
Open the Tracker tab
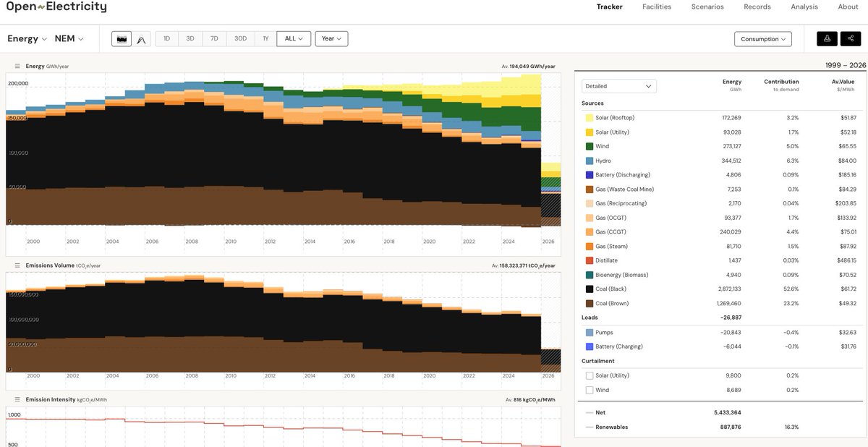click(x=609, y=7)
